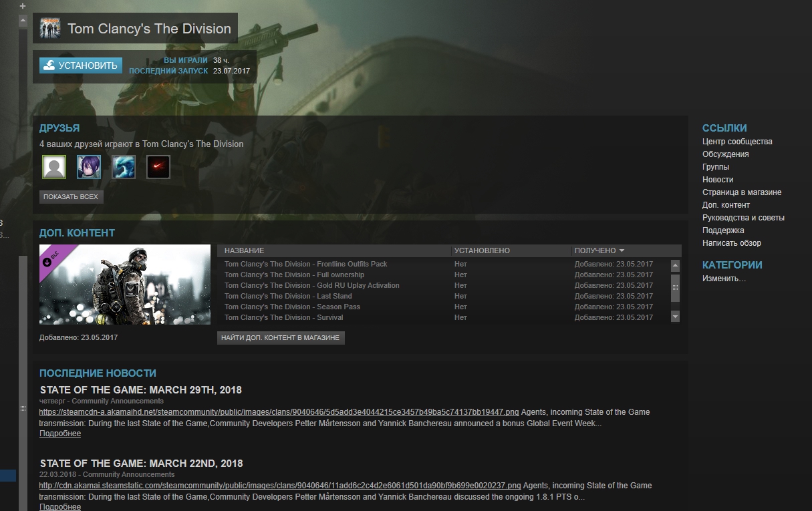Open the blue wave friend avatar
812x511 pixels.
coord(124,167)
